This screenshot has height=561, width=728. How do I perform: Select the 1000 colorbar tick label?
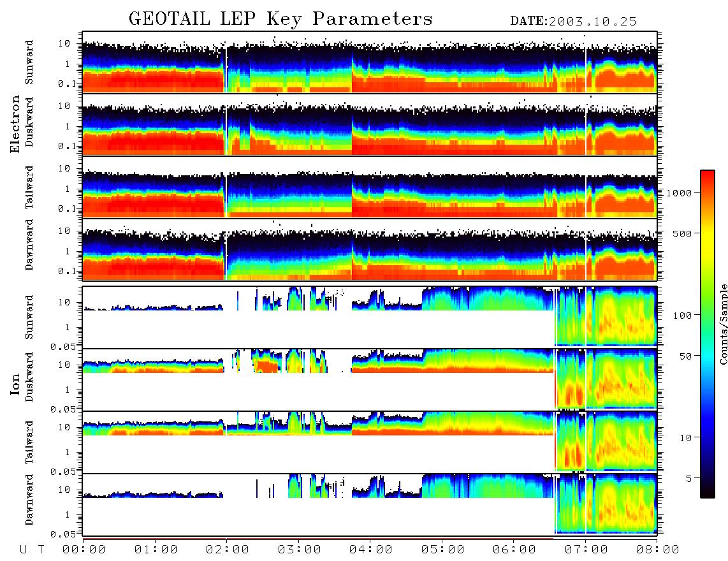[679, 193]
